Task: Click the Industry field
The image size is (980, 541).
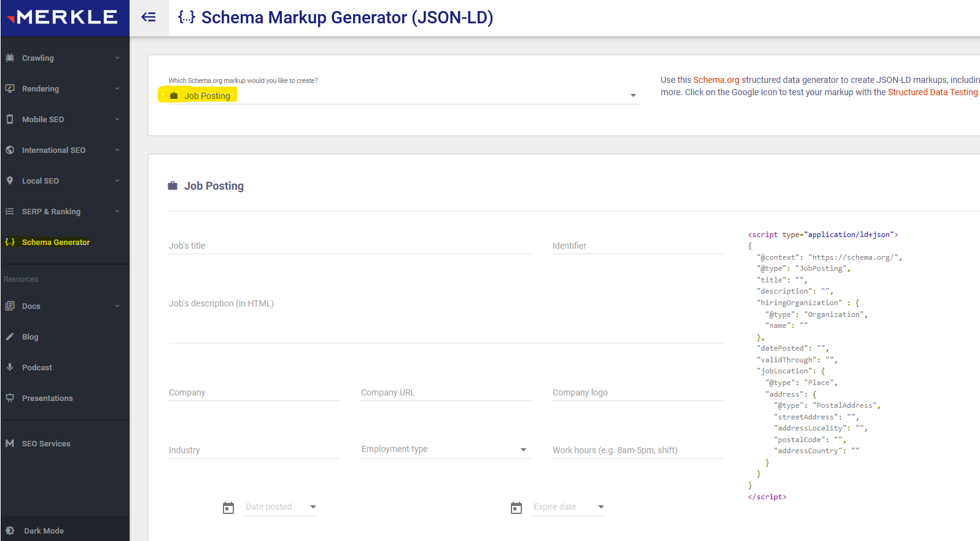Action: click(254, 450)
